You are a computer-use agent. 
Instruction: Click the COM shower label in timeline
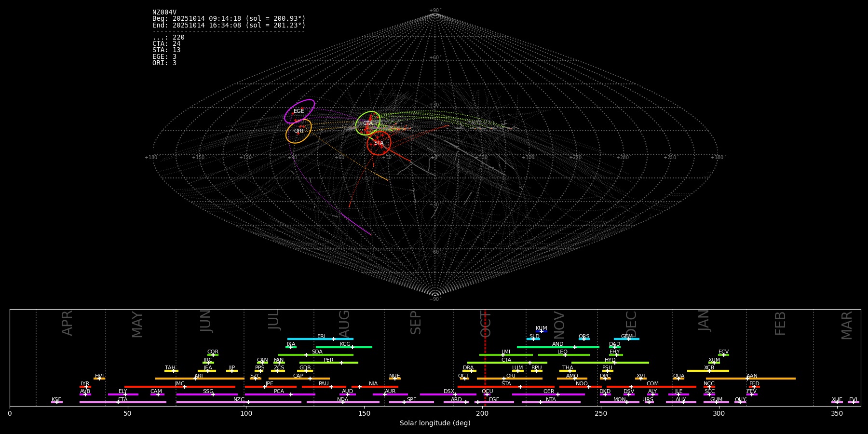[x=652, y=384]
